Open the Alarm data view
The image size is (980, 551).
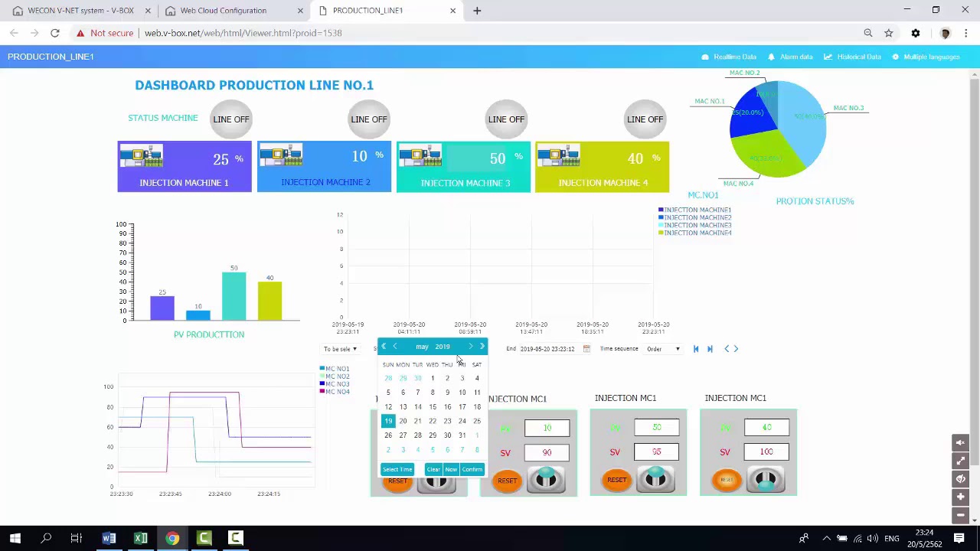point(790,57)
